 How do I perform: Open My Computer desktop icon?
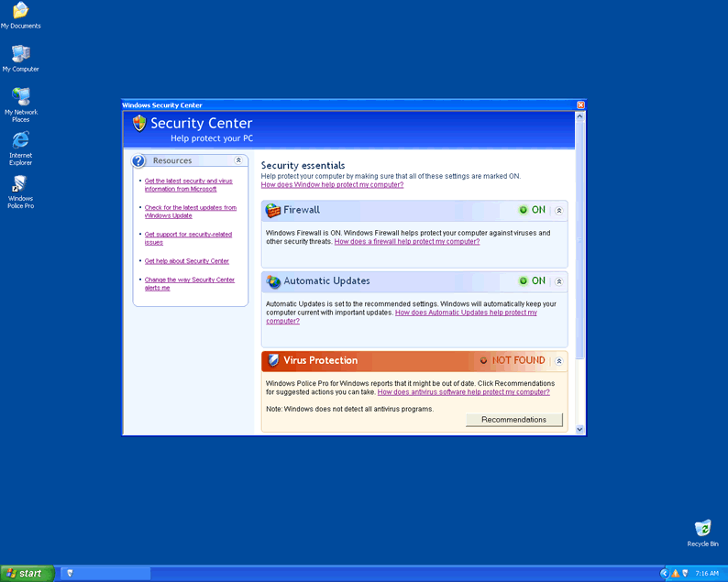(x=20, y=54)
